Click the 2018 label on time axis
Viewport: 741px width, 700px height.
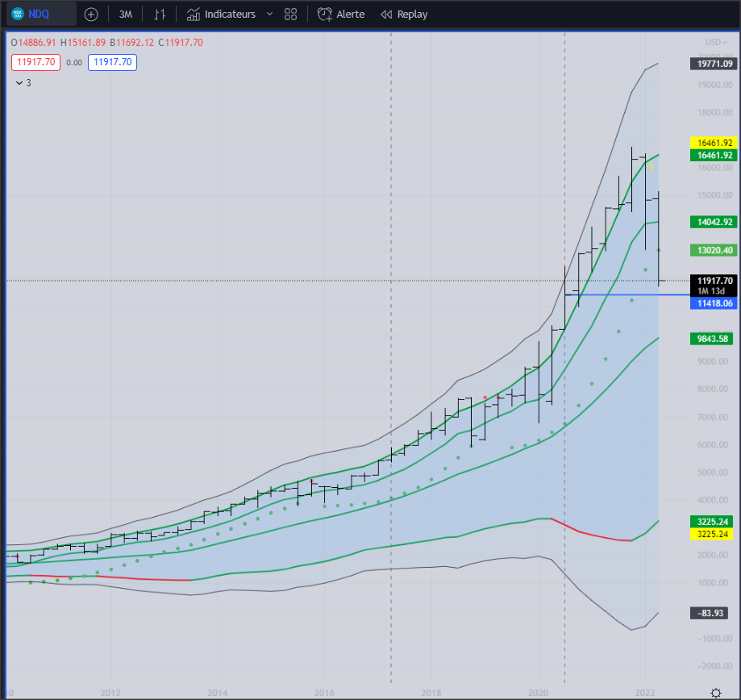point(431,693)
